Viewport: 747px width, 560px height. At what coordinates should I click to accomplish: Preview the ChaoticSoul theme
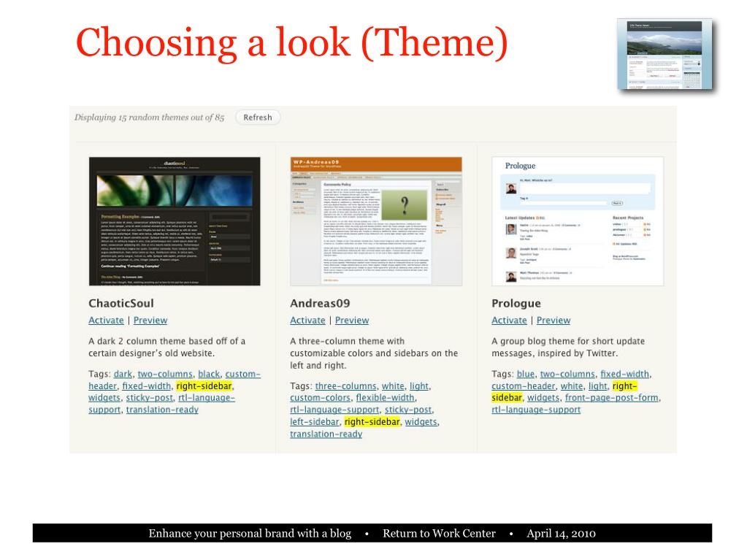click(150, 321)
